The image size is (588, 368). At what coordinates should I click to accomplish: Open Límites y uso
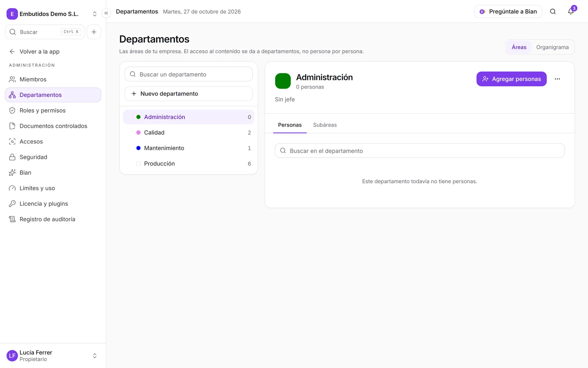pos(53,188)
